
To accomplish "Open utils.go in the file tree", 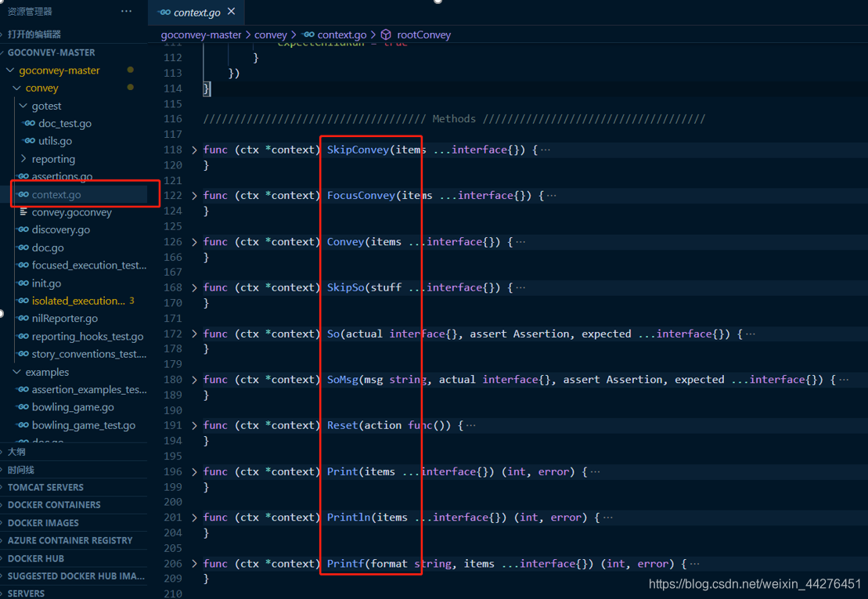I will click(55, 141).
